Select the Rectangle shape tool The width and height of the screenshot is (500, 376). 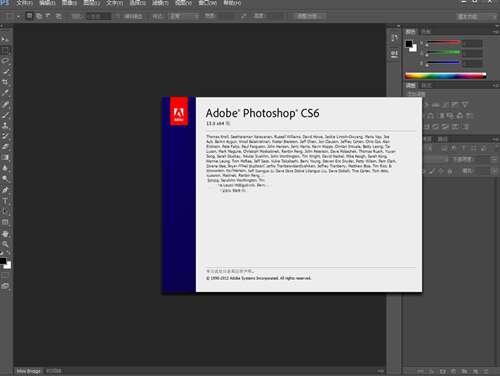(5, 222)
